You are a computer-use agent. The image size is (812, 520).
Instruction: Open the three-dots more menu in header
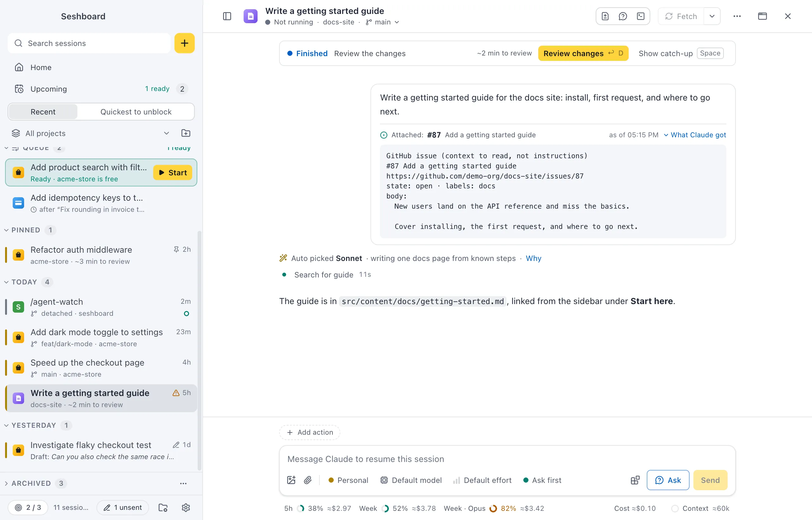(737, 16)
